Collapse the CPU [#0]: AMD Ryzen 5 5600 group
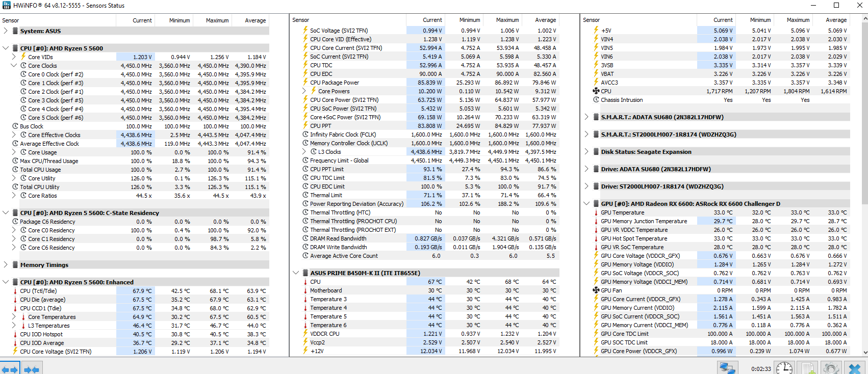Viewport: 868px width, 374px height. [x=6, y=48]
